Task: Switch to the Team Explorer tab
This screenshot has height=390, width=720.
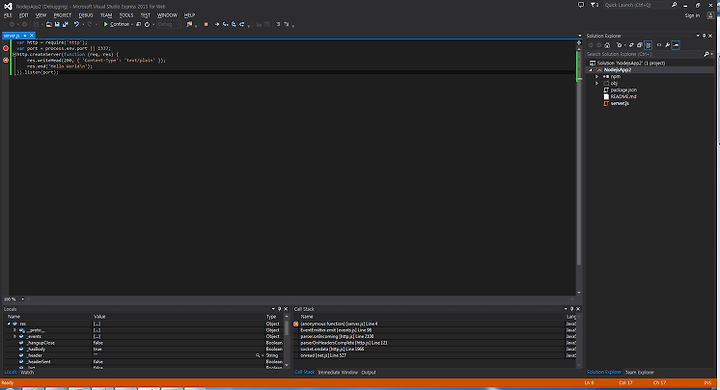Action: [x=640, y=373]
